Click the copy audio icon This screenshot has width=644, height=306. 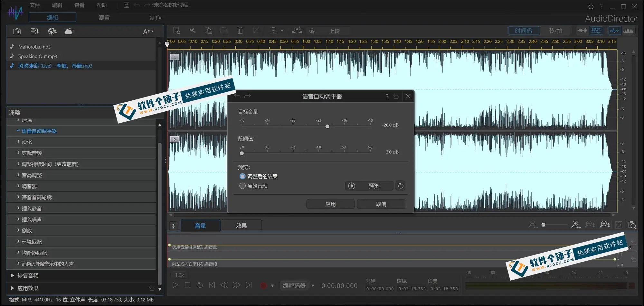coord(208,30)
